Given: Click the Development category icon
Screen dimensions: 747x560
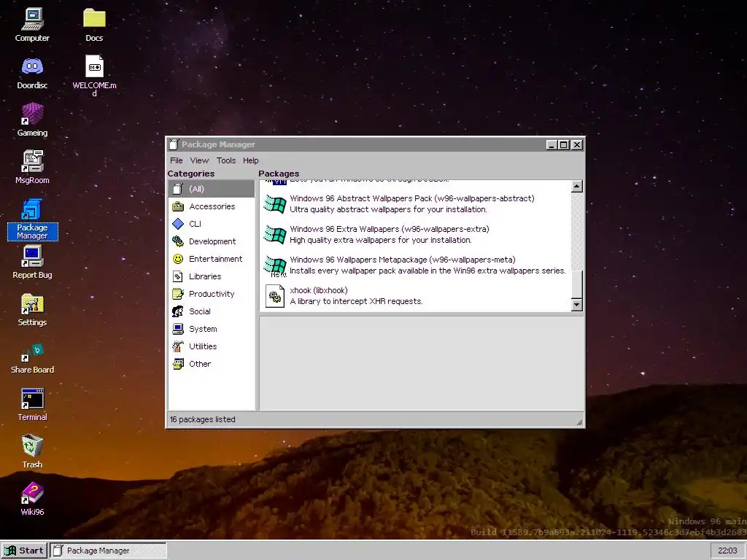Looking at the screenshot, I should tap(178, 241).
